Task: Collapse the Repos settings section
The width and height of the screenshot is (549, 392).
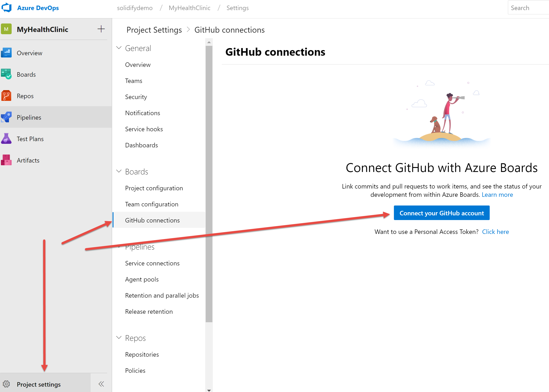Action: click(119, 338)
